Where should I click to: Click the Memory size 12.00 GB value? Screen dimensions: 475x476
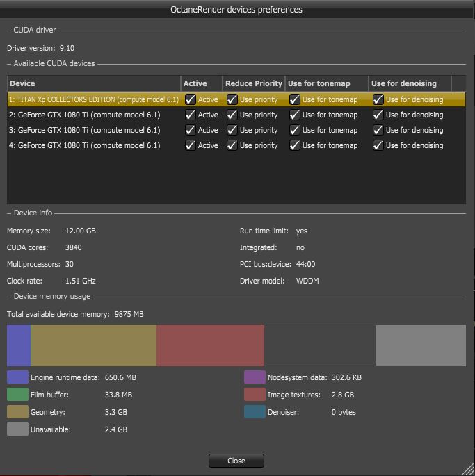coord(81,231)
